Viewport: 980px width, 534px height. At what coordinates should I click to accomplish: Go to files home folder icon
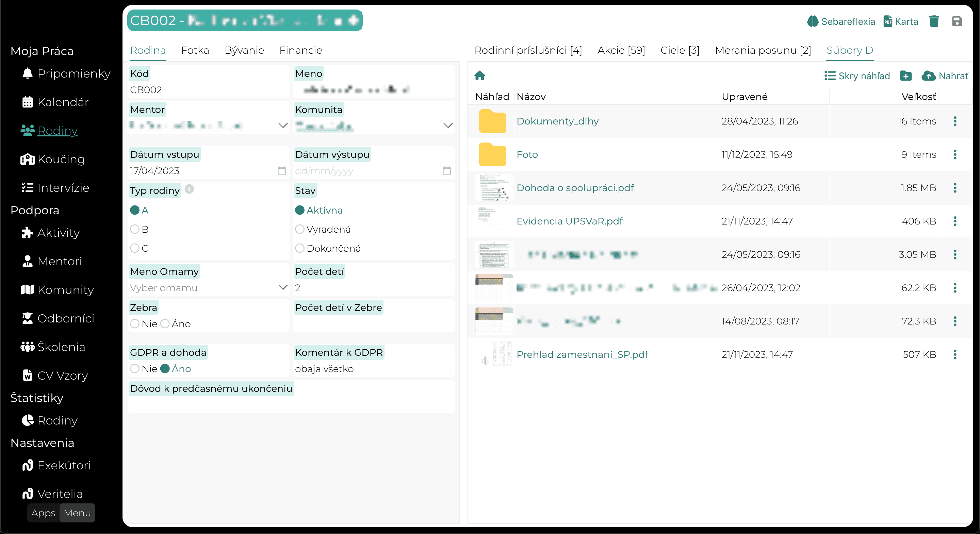coord(480,76)
